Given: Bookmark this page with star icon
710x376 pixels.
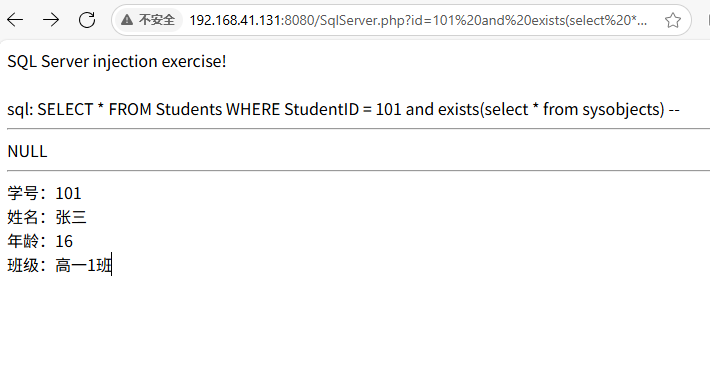Looking at the screenshot, I should click(x=673, y=20).
